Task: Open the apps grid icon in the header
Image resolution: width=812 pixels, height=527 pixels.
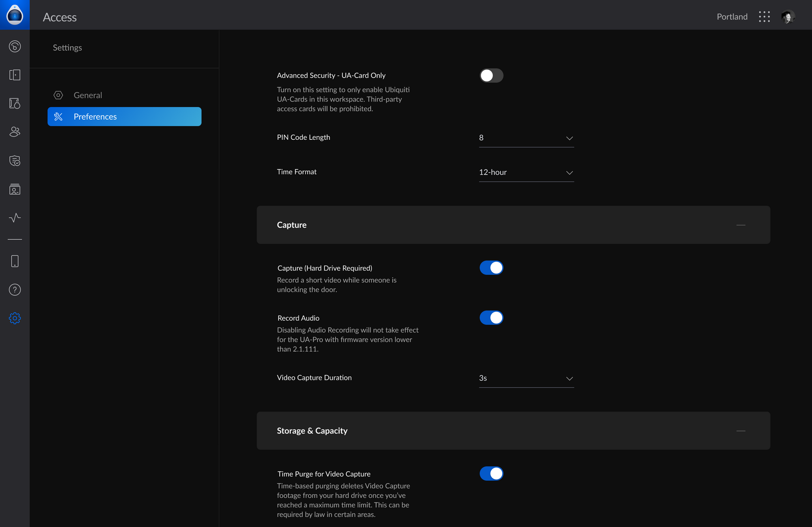Action: pyautogui.click(x=764, y=17)
